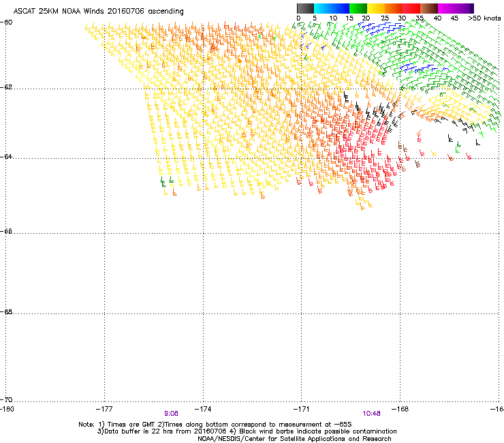Click the '>50 knots' legend label

[x=484, y=18]
